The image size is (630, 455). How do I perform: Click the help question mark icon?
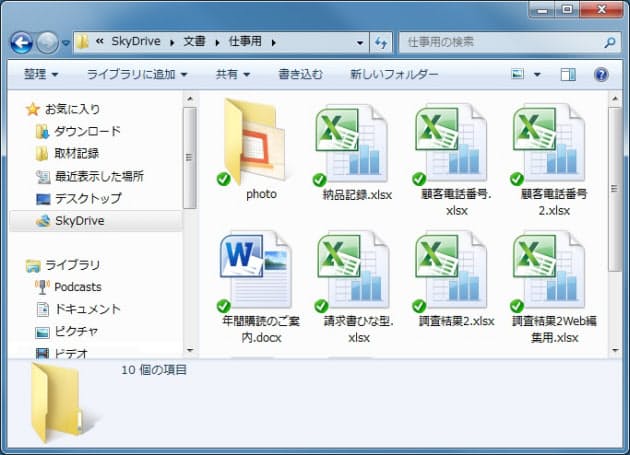pos(601,75)
